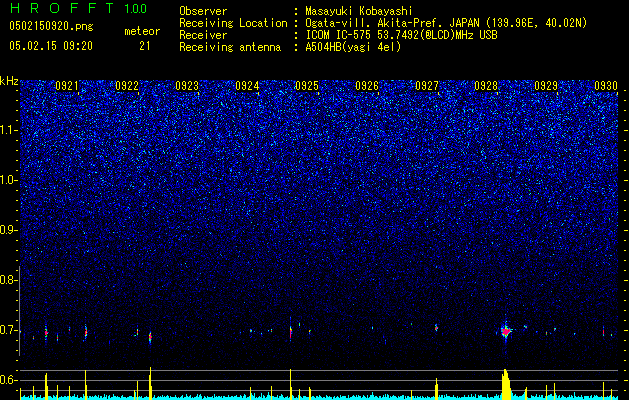Viewport: 629px width, 400px height.
Task: Click the meteor count value 21
Action: coord(145,46)
